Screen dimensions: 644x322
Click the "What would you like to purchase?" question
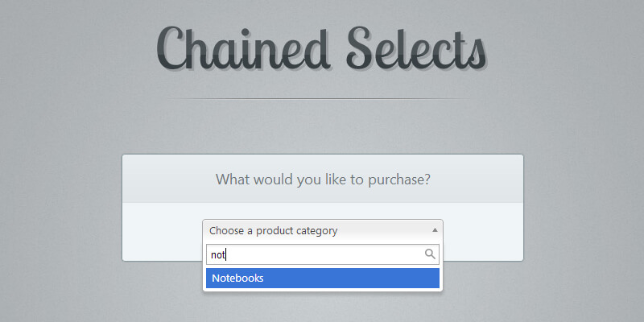[x=322, y=180]
